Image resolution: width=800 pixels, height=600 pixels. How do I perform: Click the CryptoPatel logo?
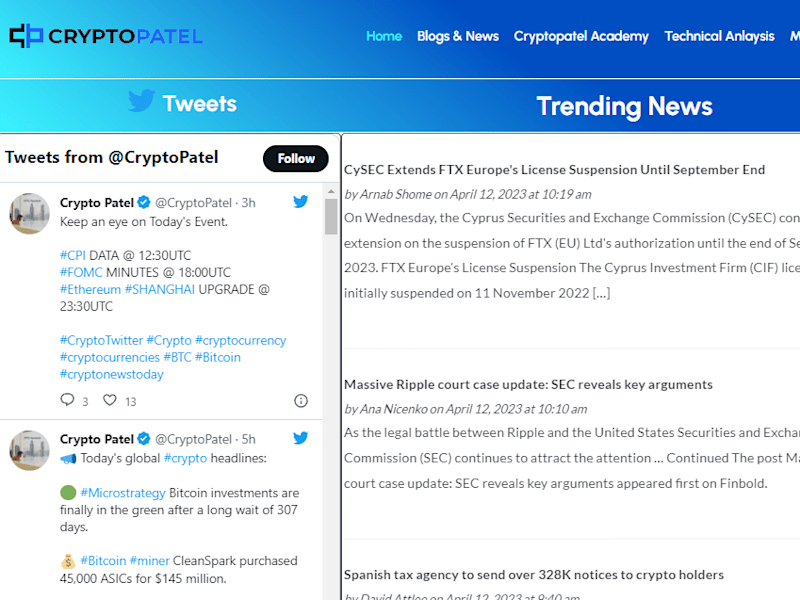(x=106, y=36)
